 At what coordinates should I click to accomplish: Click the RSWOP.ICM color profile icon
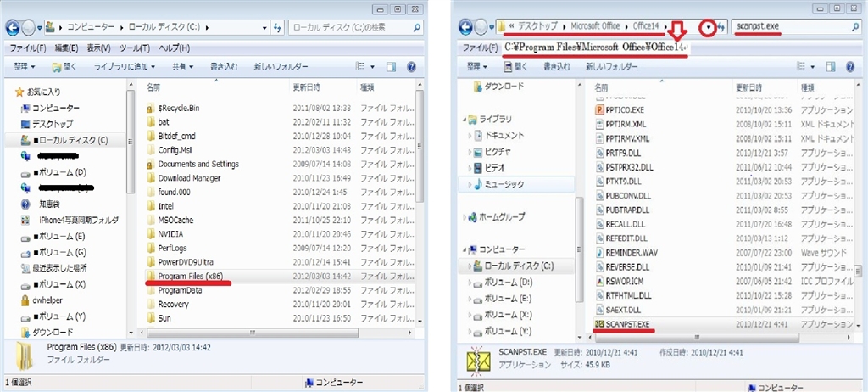pos(598,281)
